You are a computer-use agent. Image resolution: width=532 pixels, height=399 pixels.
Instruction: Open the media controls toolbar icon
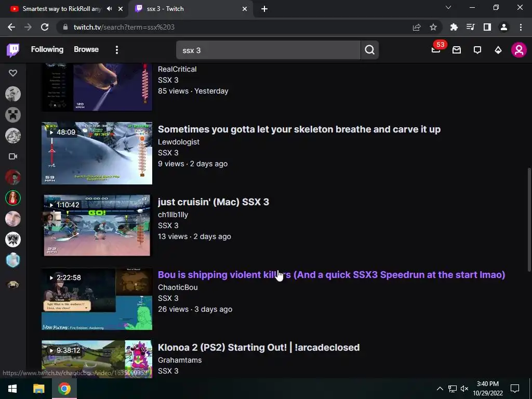pyautogui.click(x=471, y=27)
